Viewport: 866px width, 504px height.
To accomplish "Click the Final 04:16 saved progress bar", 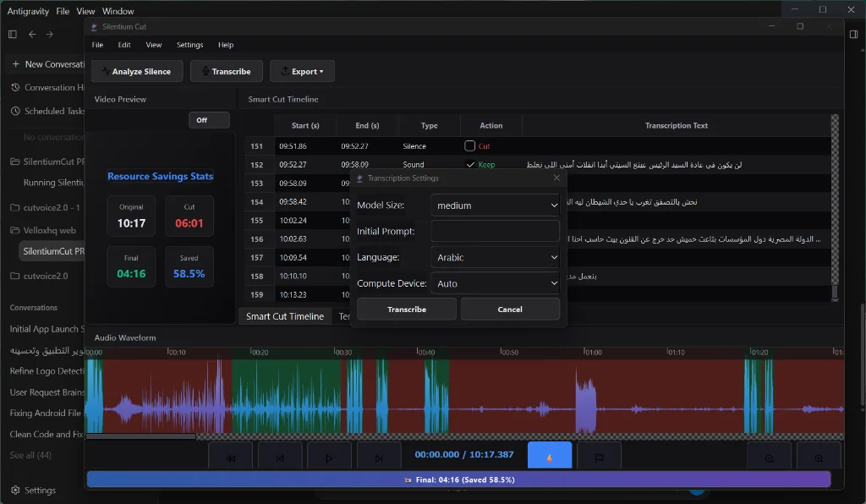I will [x=458, y=479].
